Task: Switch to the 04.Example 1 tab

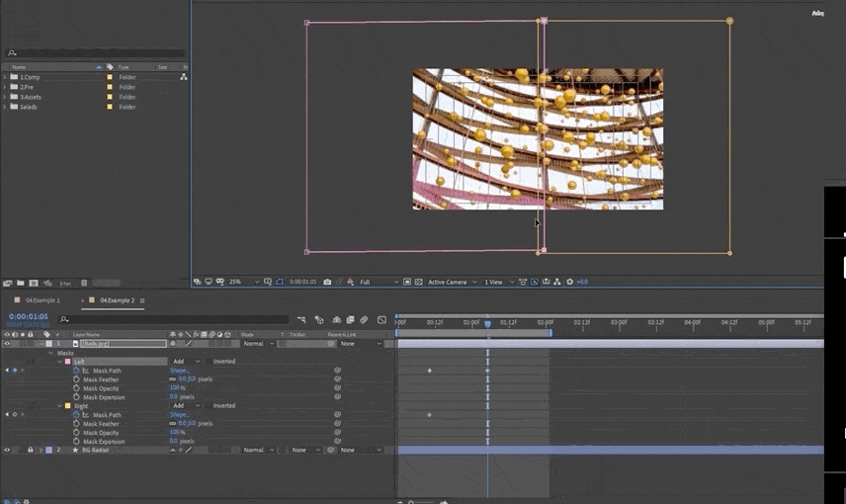Action: click(x=42, y=299)
